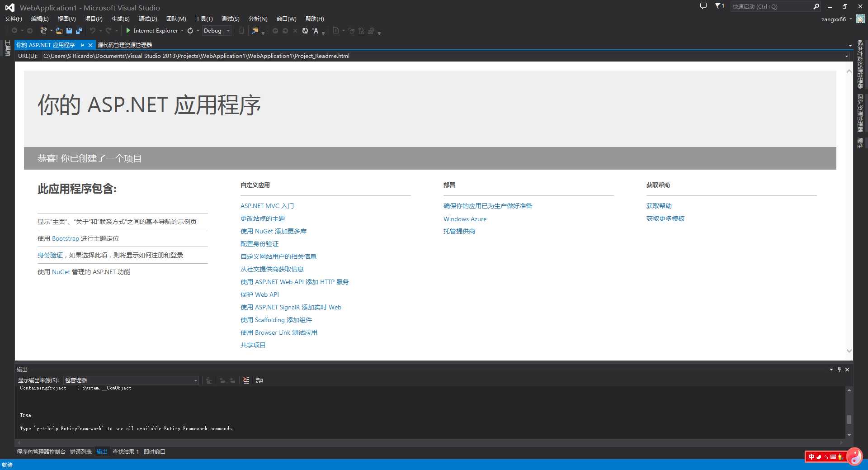This screenshot has width=868, height=470.
Task: Click the Text Size 'A' icon
Action: coord(316,31)
